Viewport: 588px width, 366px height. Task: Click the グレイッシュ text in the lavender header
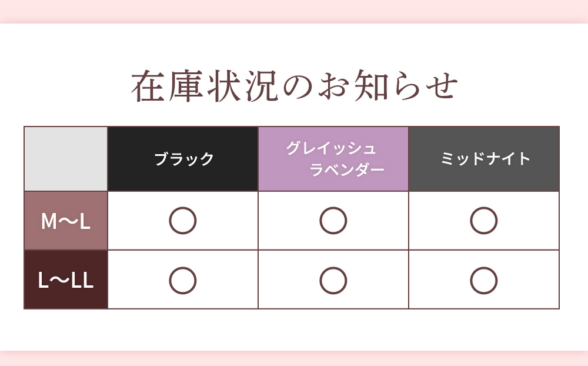[x=331, y=148]
